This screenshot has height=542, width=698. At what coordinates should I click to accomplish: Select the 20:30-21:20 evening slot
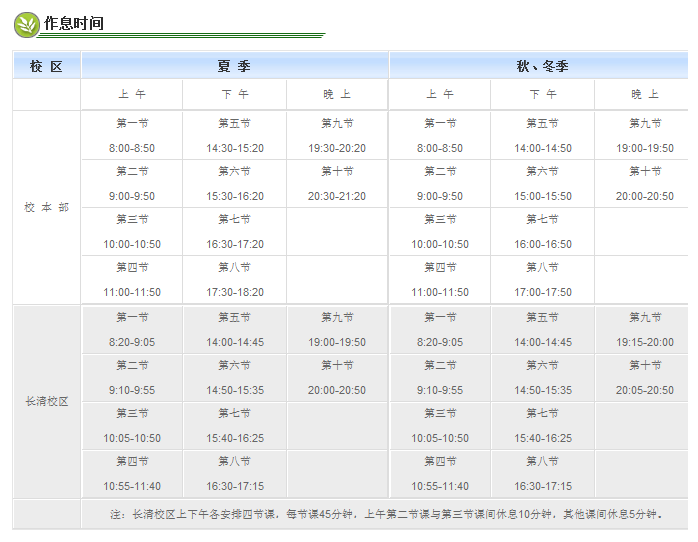337,196
